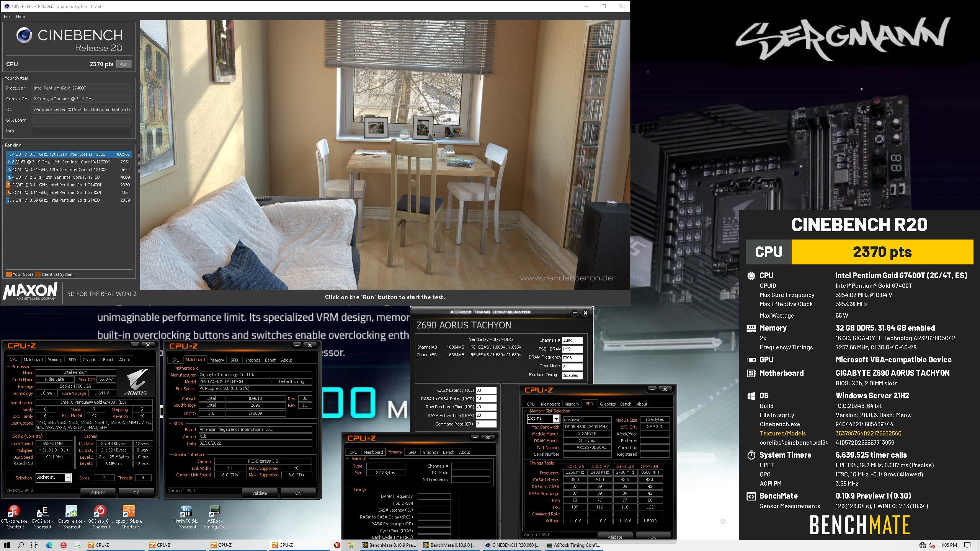Switch to the Memory tab in the CPU-Z CPU window
Image resolution: width=980 pixels, height=551 pixels.
55,360
